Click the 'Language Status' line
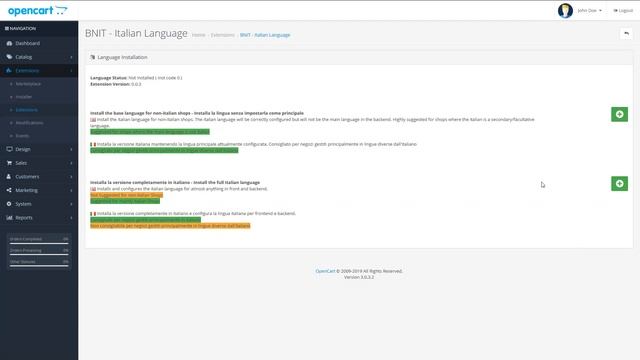The width and height of the screenshot is (640, 360). (136, 78)
